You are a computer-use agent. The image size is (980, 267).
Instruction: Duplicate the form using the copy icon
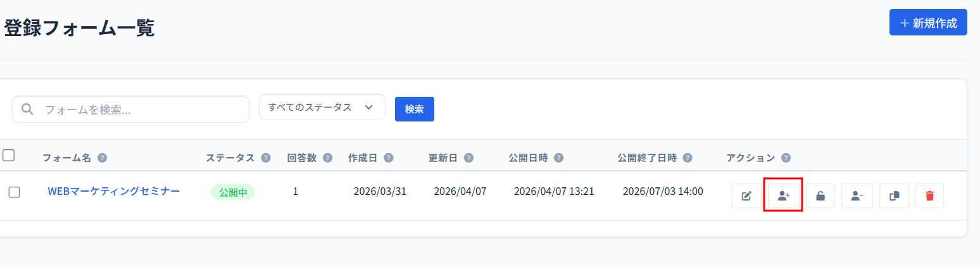[x=894, y=196]
